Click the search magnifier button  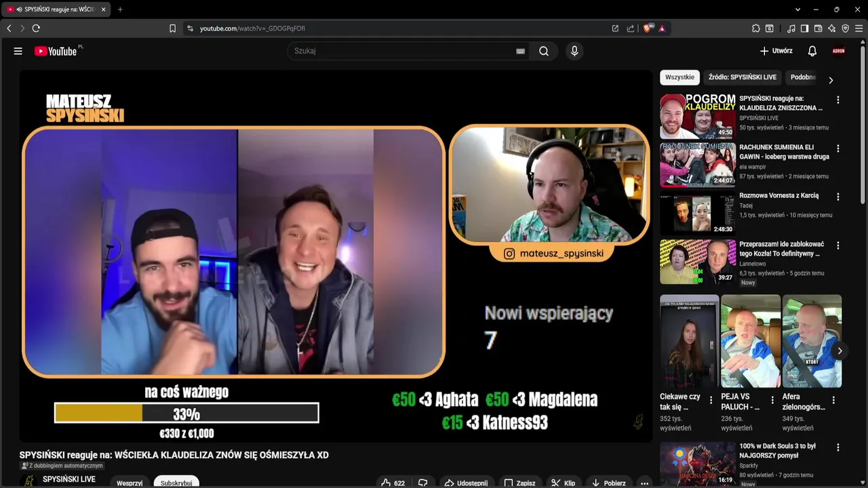(x=544, y=51)
